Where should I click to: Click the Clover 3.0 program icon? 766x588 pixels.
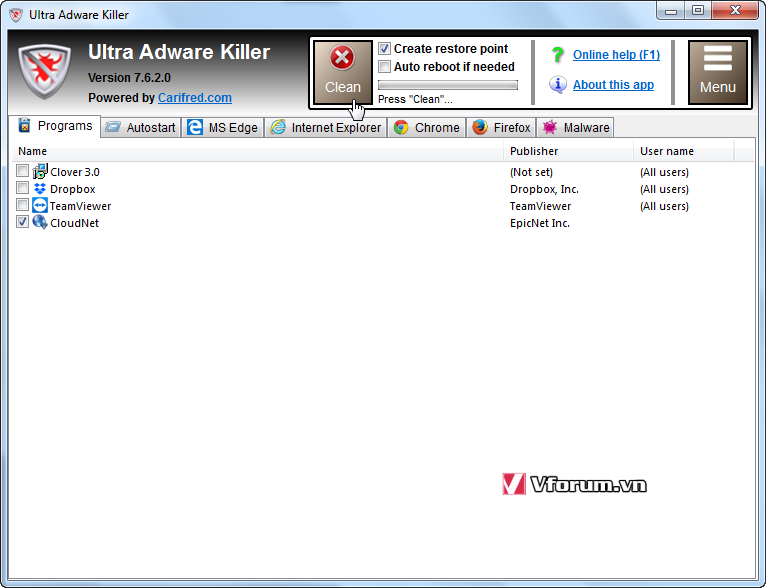click(40, 172)
